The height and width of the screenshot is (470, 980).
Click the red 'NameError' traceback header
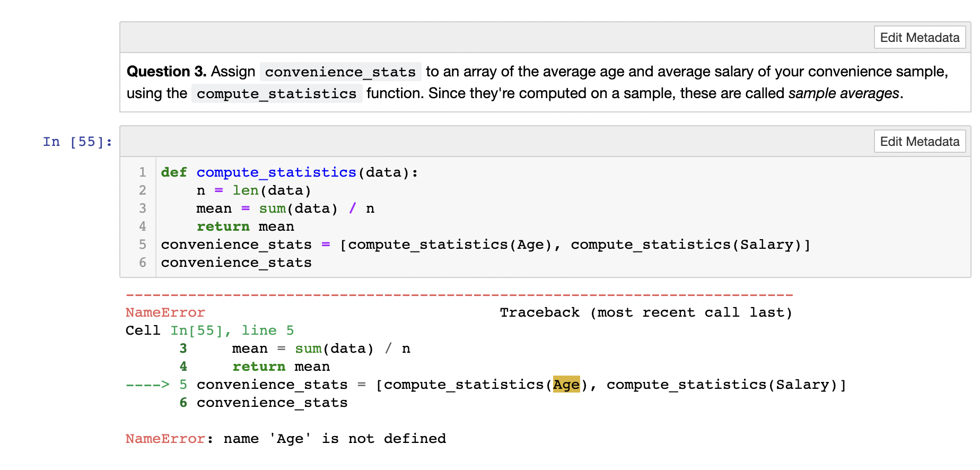tap(165, 312)
